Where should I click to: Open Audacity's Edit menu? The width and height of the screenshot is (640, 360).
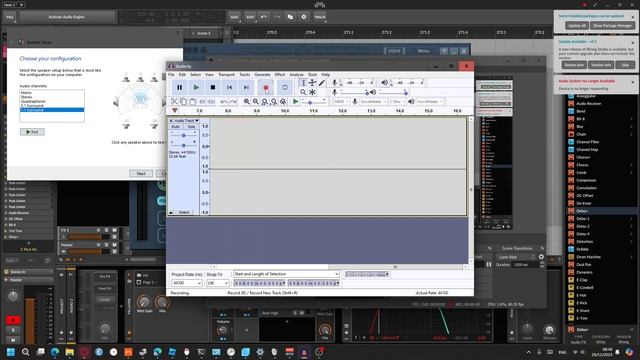pos(182,75)
